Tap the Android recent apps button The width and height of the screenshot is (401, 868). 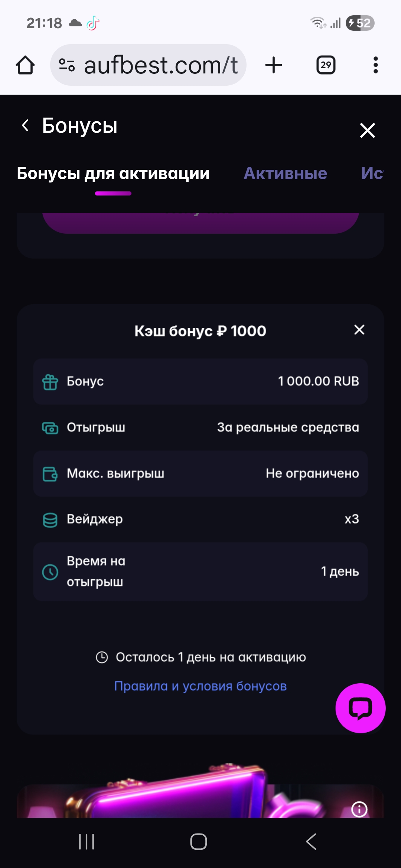87,841
